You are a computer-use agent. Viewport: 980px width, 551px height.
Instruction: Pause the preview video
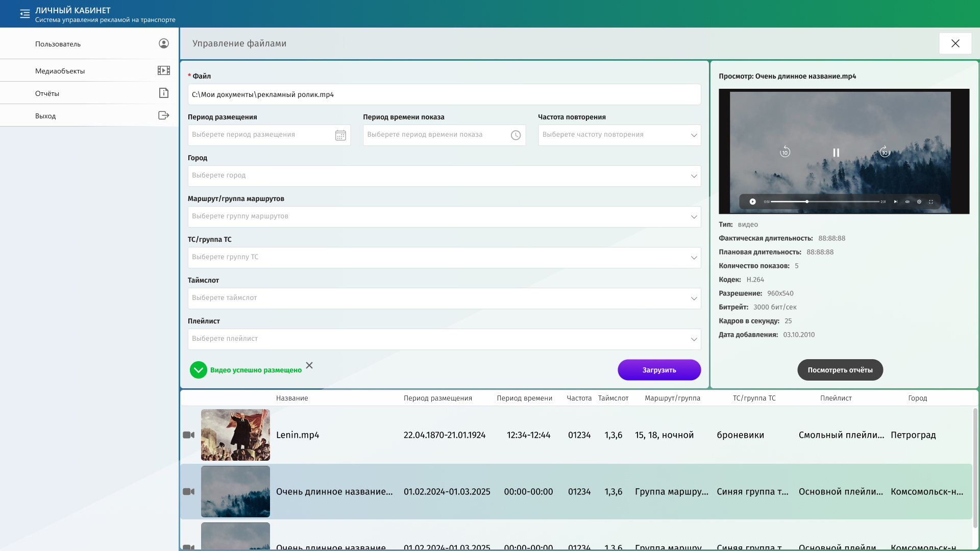(x=836, y=153)
